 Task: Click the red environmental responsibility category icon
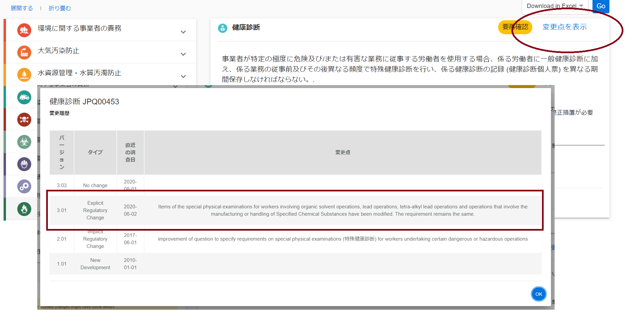point(24,30)
